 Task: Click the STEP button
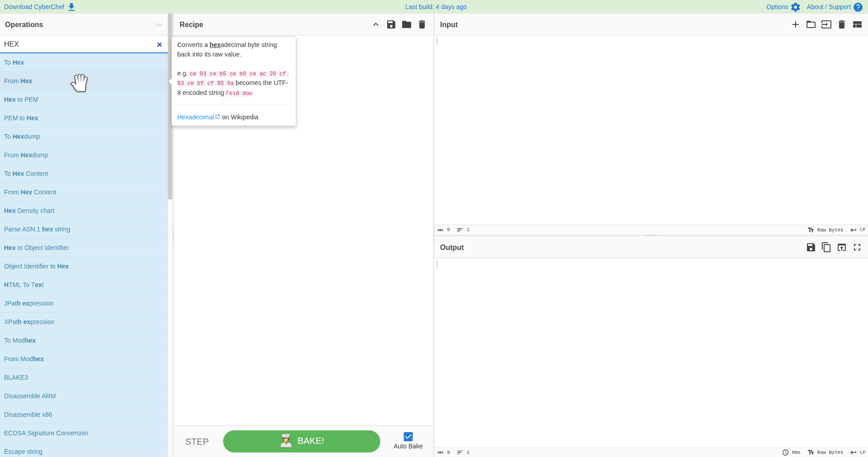coord(197,442)
